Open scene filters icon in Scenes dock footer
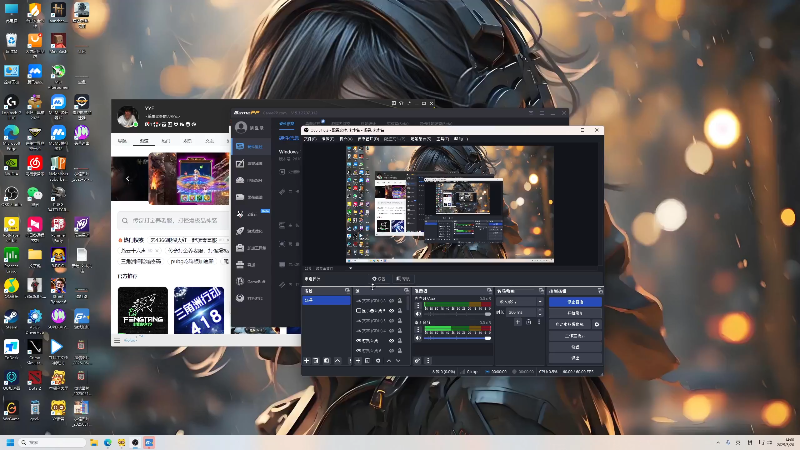Image resolution: width=800 pixels, height=450 pixels. pyautogui.click(x=327, y=361)
